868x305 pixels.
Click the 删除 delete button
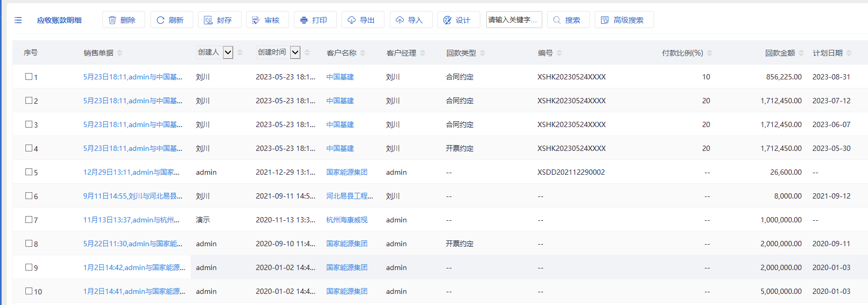tap(123, 20)
